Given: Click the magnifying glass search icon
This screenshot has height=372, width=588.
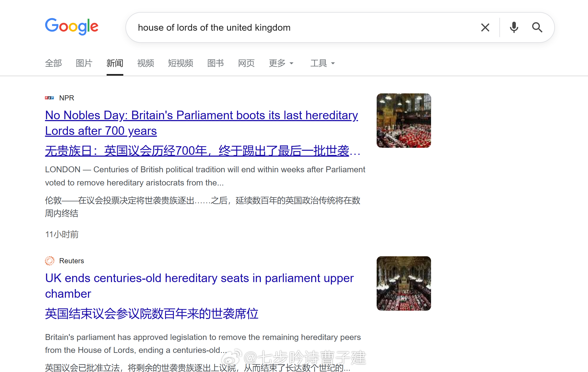Looking at the screenshot, I should [x=537, y=27].
